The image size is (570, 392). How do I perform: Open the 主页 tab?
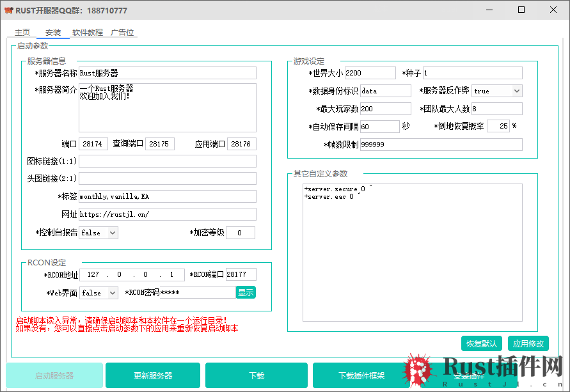22,33
